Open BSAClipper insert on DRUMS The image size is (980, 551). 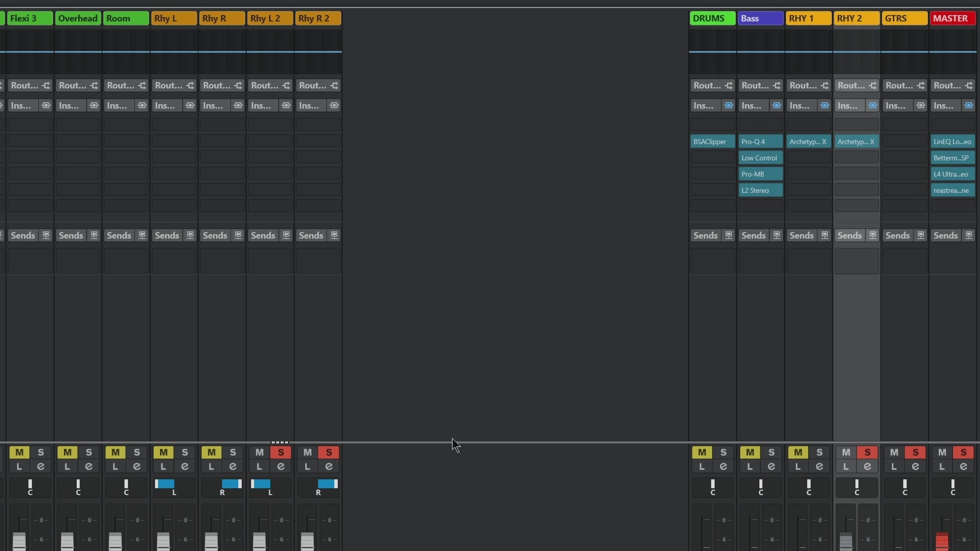click(712, 141)
